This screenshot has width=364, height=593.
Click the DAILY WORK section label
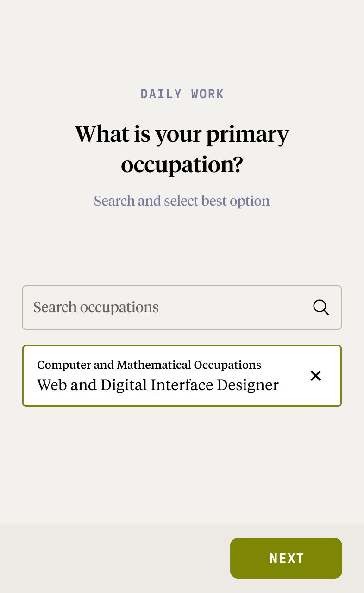pyautogui.click(x=182, y=94)
